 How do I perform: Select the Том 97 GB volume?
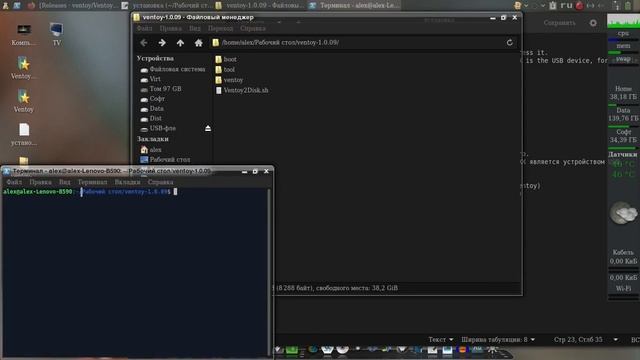click(x=161, y=89)
